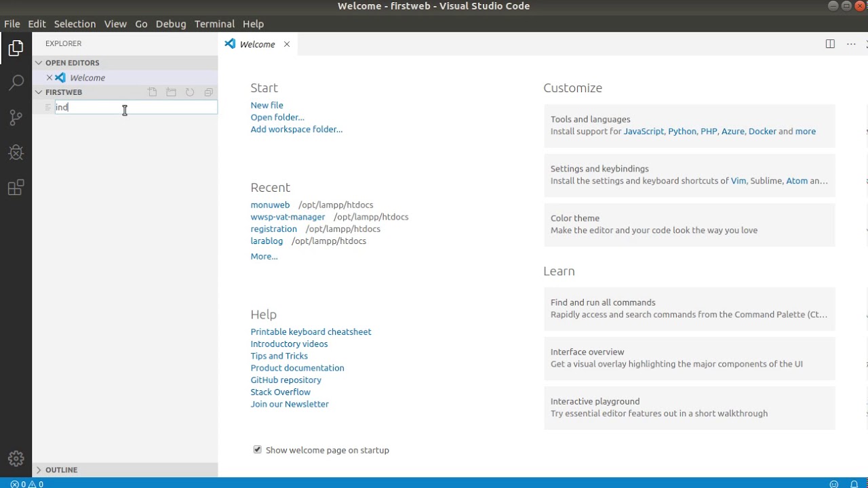
Task: Open the Debug view icon
Action: point(16,152)
